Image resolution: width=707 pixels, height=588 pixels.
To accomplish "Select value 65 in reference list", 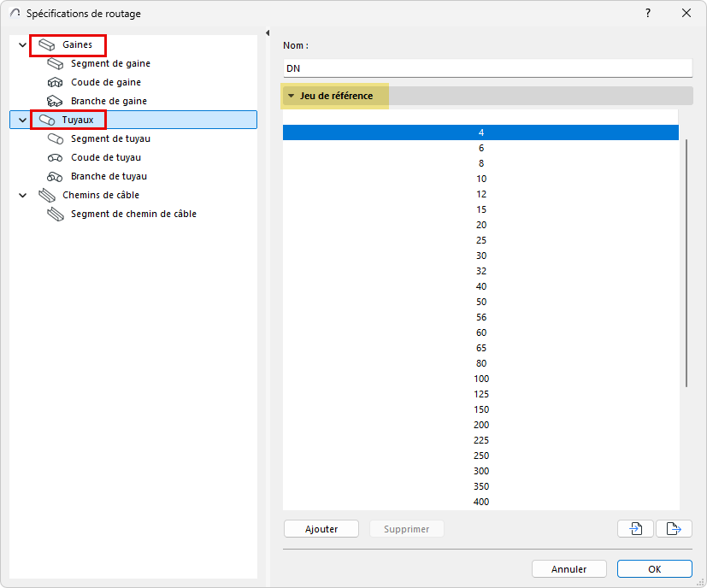I will [x=480, y=348].
